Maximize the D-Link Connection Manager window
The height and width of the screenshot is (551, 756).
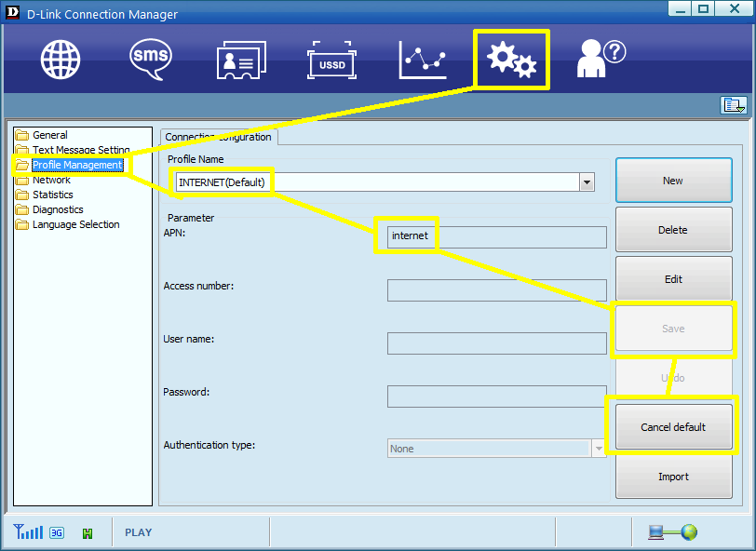click(x=704, y=8)
